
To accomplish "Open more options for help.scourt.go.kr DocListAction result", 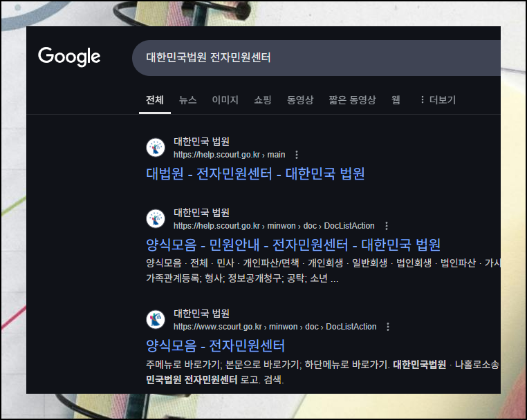I will (x=387, y=226).
